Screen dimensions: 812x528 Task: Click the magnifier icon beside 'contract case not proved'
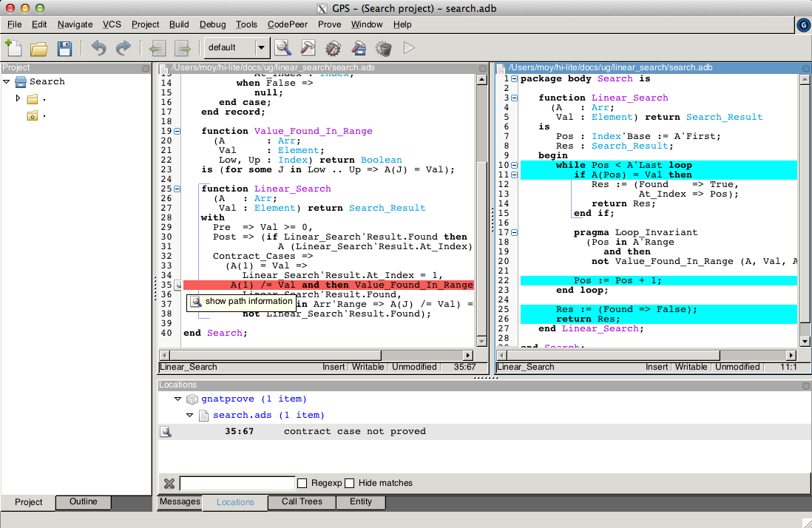(x=166, y=432)
